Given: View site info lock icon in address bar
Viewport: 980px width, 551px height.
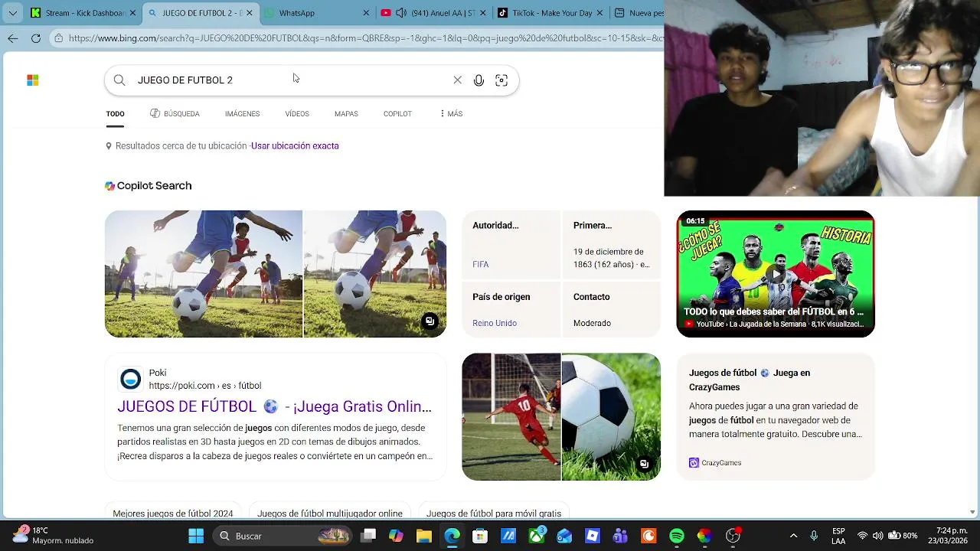Looking at the screenshot, I should 58,38.
